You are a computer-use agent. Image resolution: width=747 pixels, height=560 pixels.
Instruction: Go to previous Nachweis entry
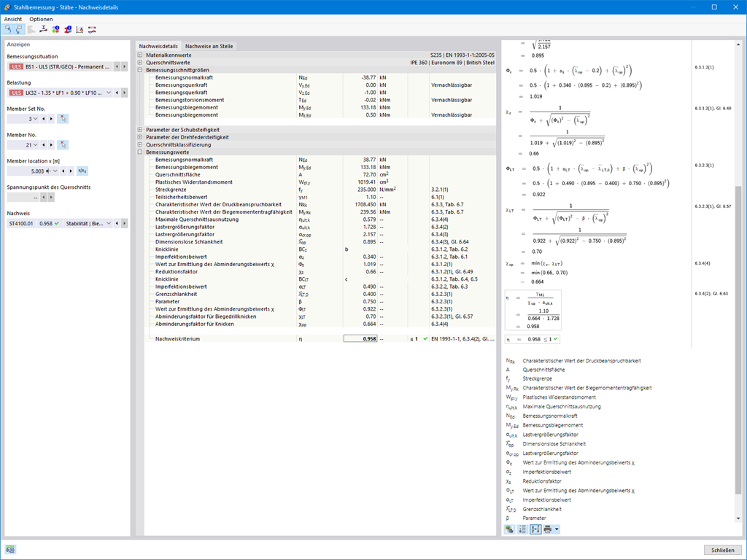click(117, 223)
